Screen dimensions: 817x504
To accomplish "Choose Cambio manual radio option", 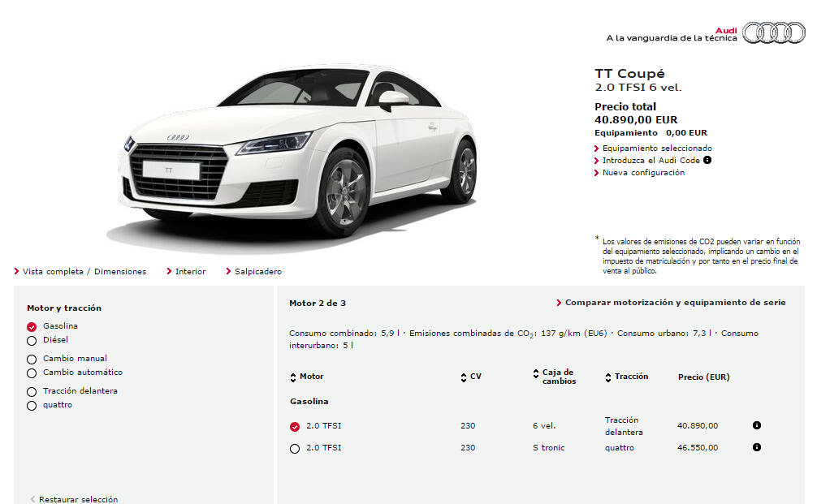I will (32, 360).
